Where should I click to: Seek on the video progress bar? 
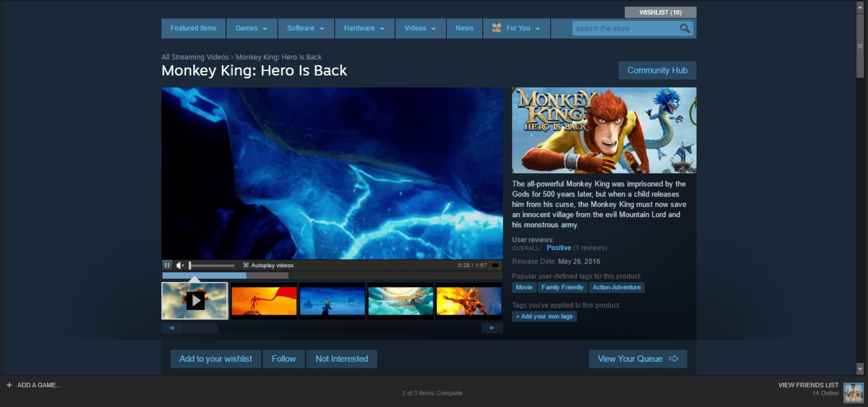point(332,275)
